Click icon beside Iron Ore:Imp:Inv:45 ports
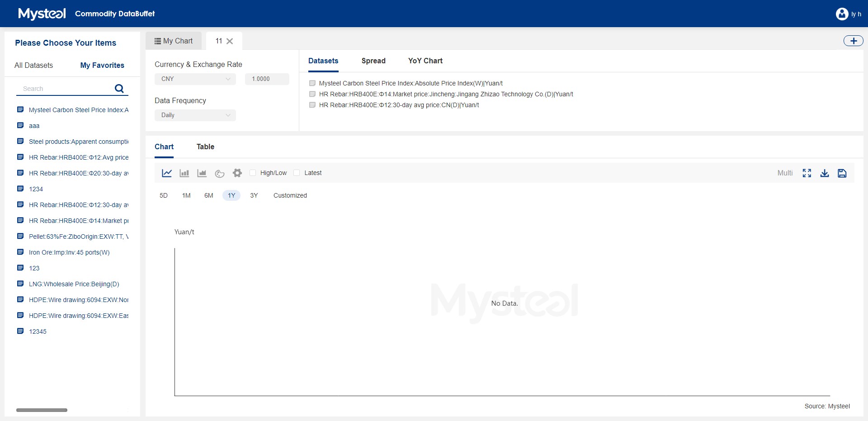The image size is (868, 421). click(20, 252)
